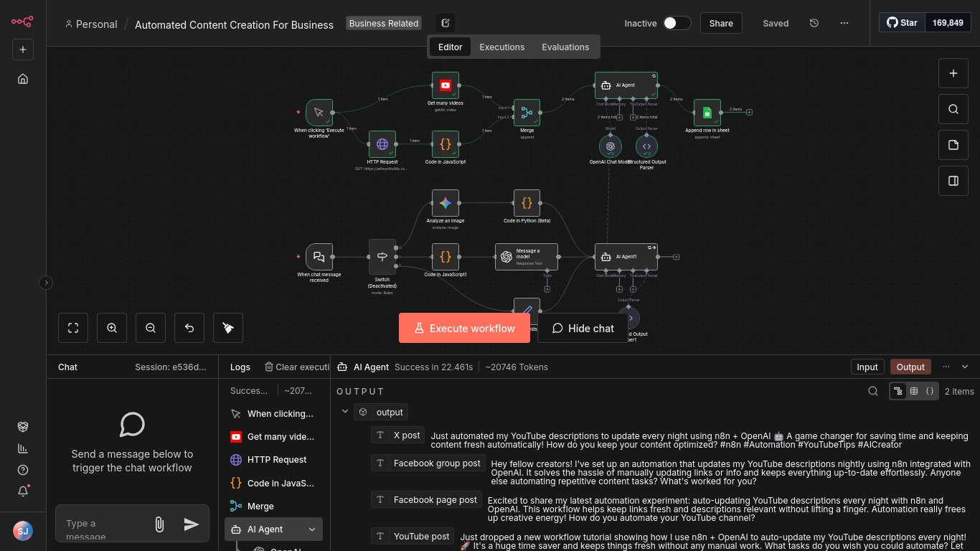Open the log panel three-dot menu

click(946, 367)
